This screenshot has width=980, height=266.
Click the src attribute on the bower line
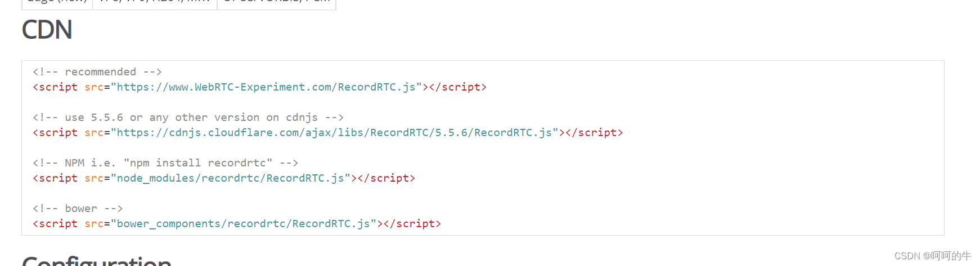tap(94, 224)
